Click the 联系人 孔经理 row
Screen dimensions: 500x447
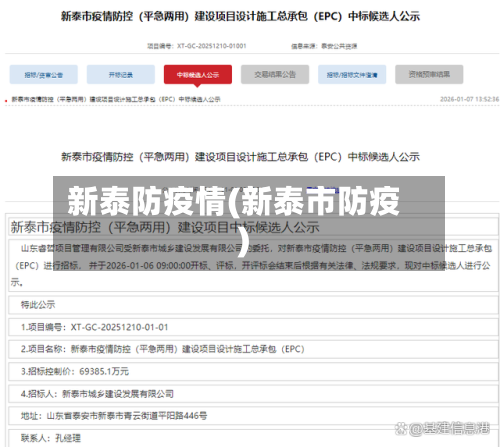click(253, 438)
